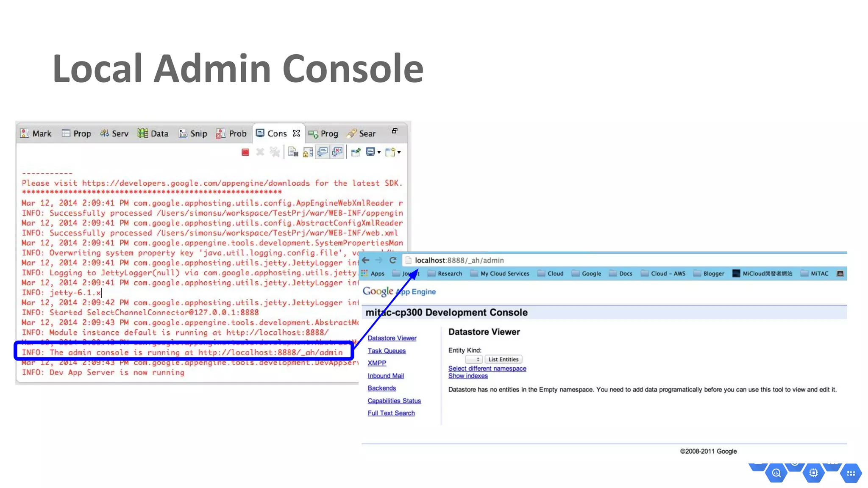Open the Task Queues link
Viewport: 868px width, 488px height.
coord(387,351)
